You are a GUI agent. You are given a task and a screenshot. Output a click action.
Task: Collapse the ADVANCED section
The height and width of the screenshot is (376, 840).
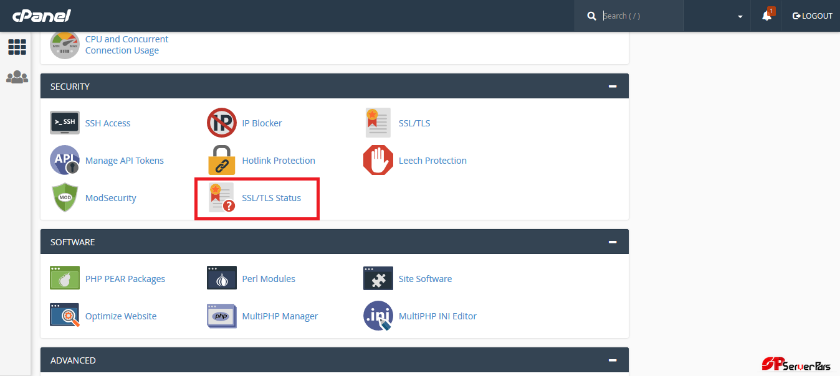[x=612, y=360]
